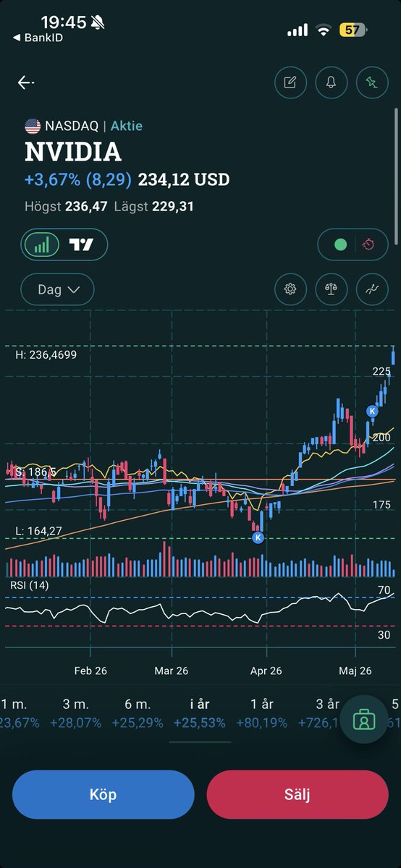Tap the blue Köp button
The image size is (401, 868).
point(104,794)
